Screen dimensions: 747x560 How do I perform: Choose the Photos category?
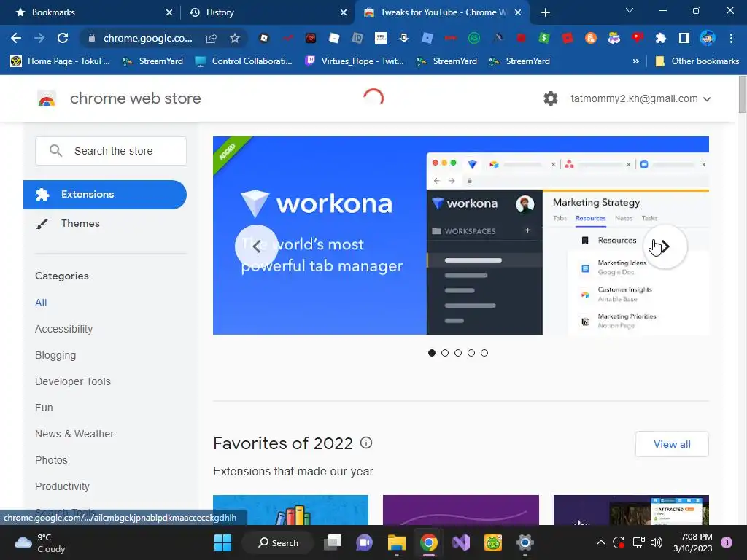point(52,460)
